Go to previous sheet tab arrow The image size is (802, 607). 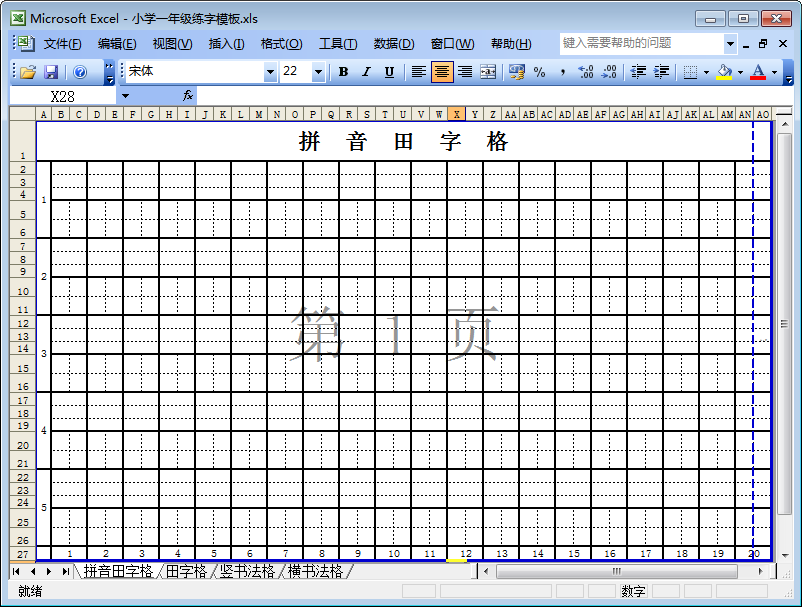33,571
